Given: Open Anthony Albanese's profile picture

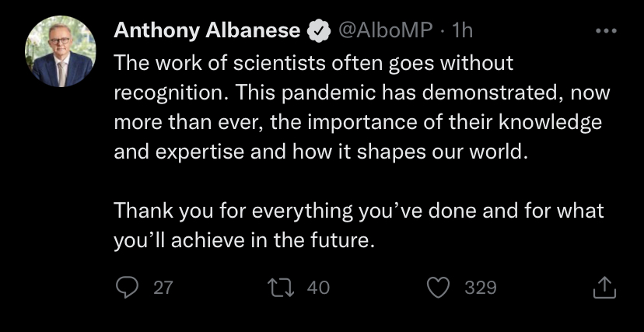Looking at the screenshot, I should click(61, 51).
